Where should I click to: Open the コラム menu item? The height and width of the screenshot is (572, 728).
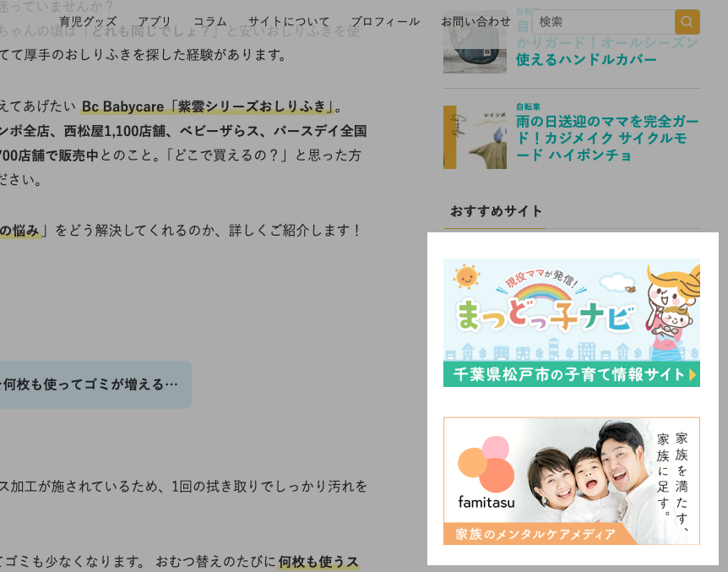point(209,21)
